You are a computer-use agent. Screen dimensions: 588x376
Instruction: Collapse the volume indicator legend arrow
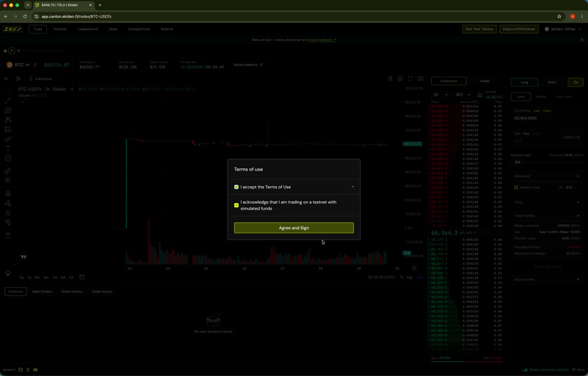click(x=22, y=102)
